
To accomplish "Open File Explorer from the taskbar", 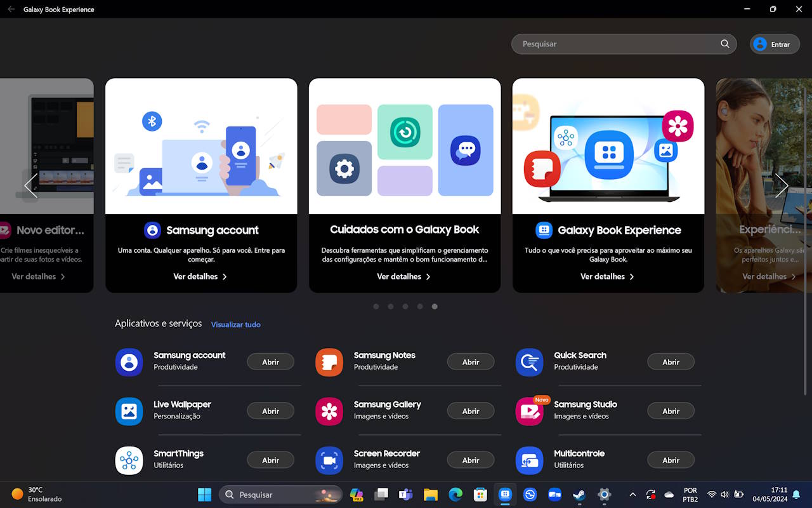I will (x=431, y=495).
